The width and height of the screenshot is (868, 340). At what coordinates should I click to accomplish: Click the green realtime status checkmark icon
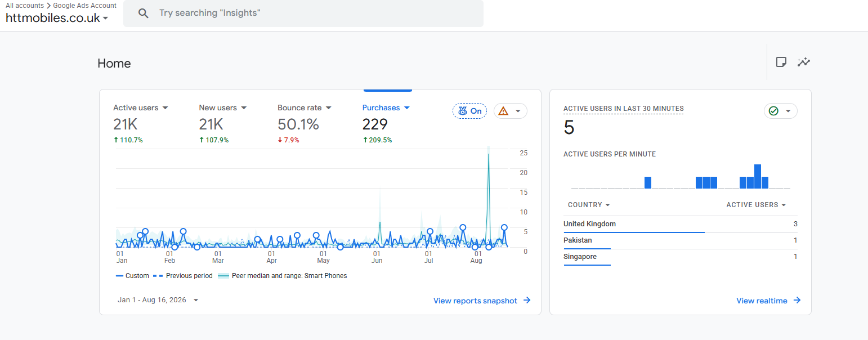(773, 111)
